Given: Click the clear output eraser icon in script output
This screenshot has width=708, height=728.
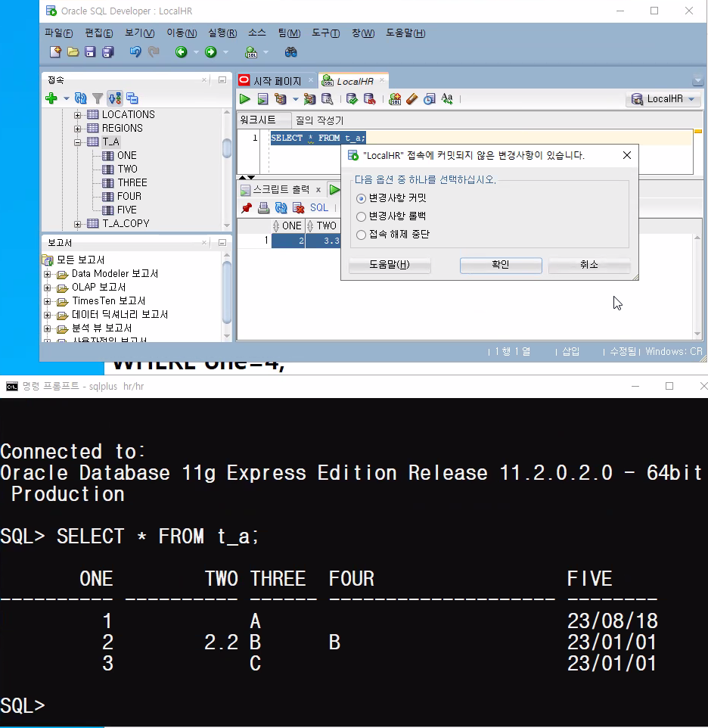Looking at the screenshot, I should point(298,208).
